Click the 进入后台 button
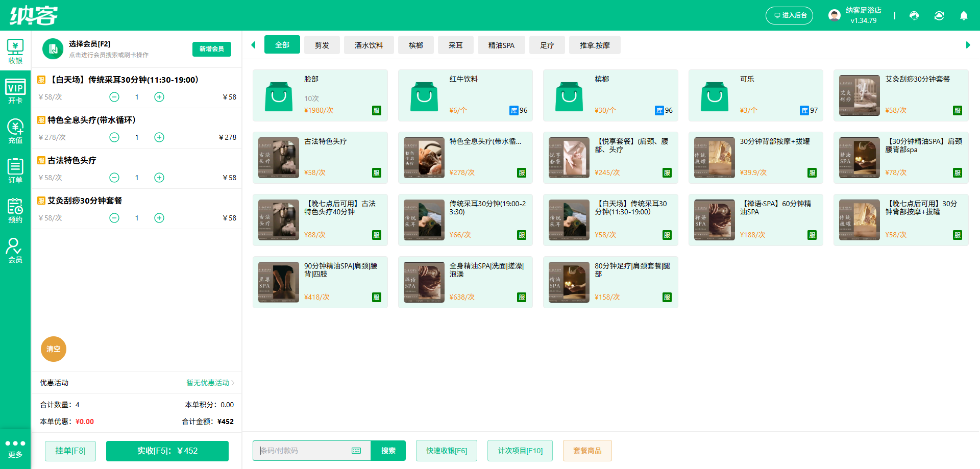Image resolution: width=980 pixels, height=469 pixels. coord(789,15)
